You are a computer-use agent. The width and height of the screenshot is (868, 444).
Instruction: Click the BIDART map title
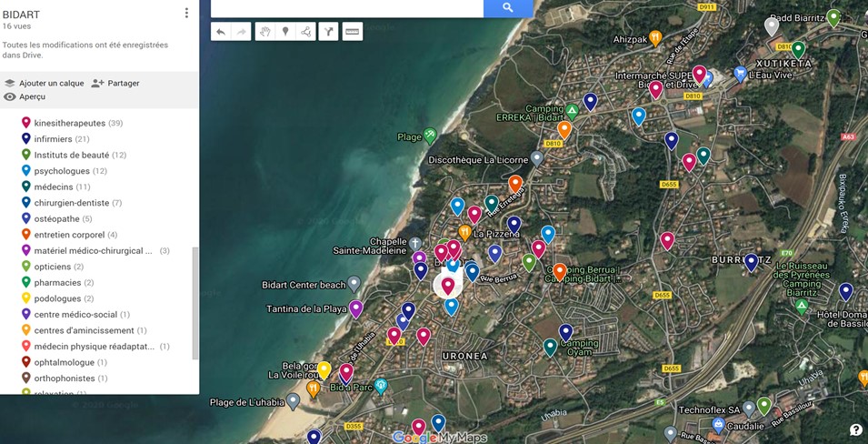click(21, 15)
